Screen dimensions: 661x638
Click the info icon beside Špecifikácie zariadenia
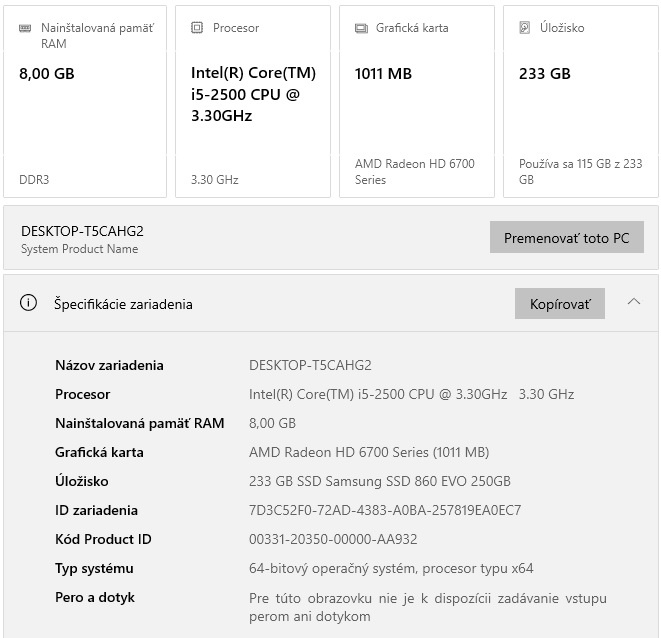coord(28,303)
